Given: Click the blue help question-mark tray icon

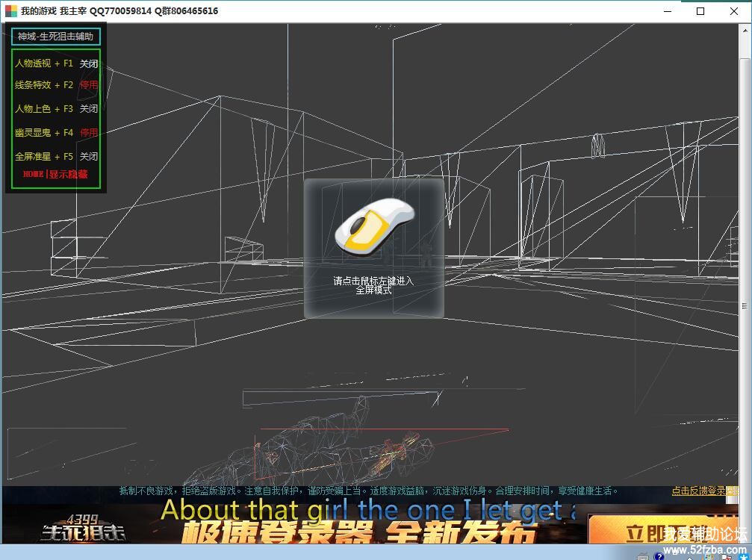Looking at the screenshot, I should [x=659, y=556].
